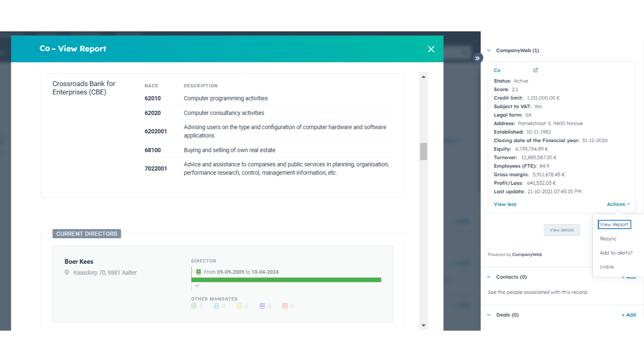Click the location pin beside Boer Kees address
Screen dimensions: 644x362
pos(67,272)
